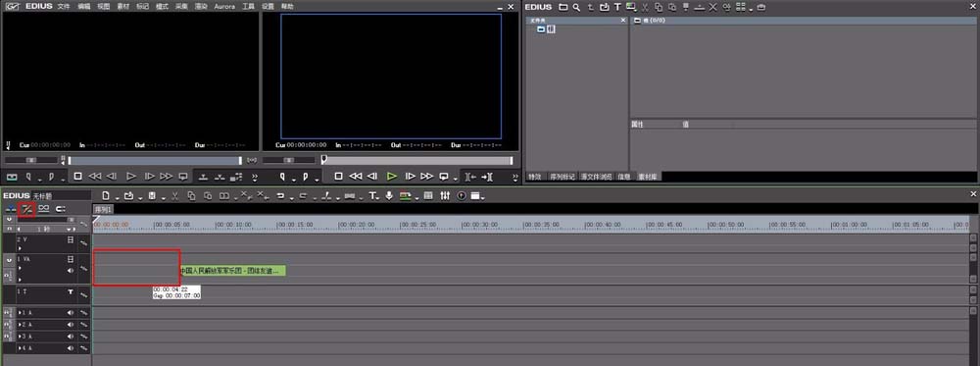
Task: Toggle insert/overwrite mode icon
Action: point(11,208)
